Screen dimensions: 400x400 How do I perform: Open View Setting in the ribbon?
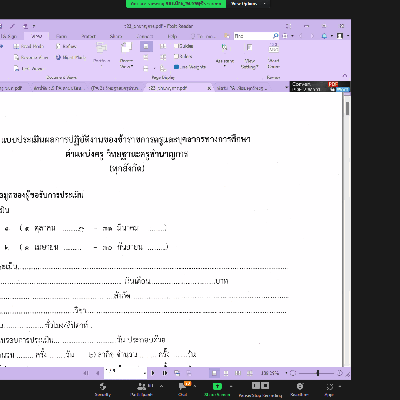coord(249,56)
